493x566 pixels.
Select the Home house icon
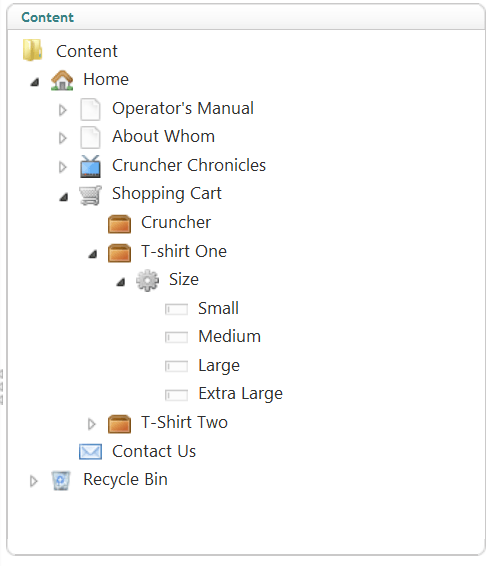tap(62, 80)
